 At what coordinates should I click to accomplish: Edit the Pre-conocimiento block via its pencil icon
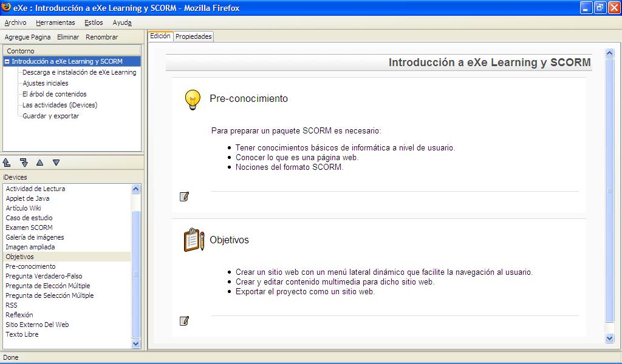tap(185, 197)
